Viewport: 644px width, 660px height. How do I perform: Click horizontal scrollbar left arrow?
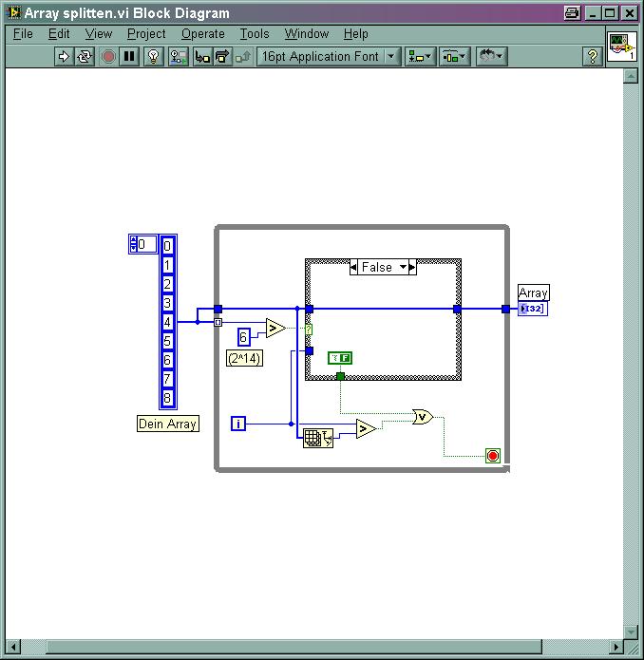(x=13, y=647)
